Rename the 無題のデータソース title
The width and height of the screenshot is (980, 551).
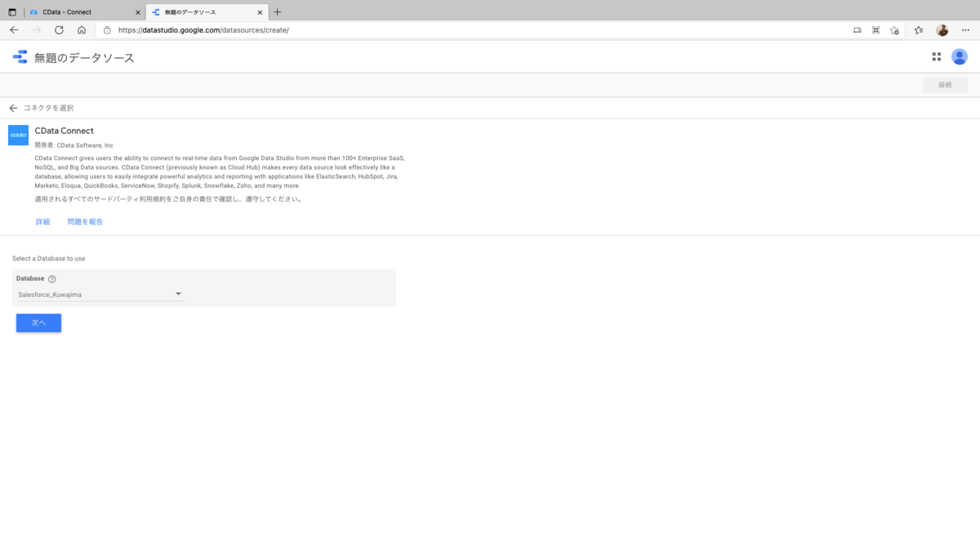click(84, 58)
